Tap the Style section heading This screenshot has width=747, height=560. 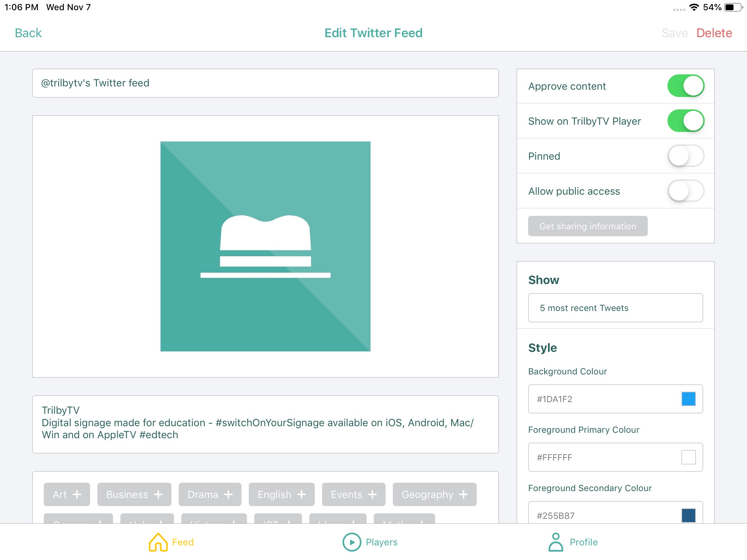[542, 348]
